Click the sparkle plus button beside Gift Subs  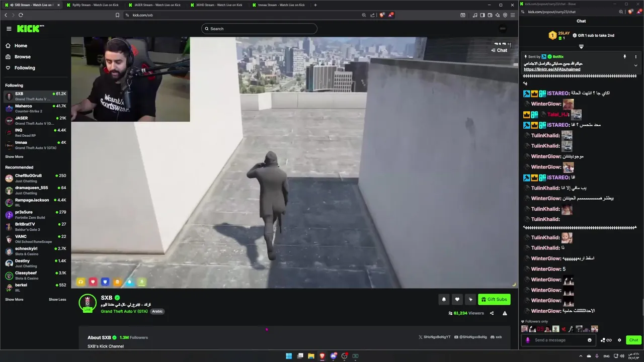click(x=470, y=300)
